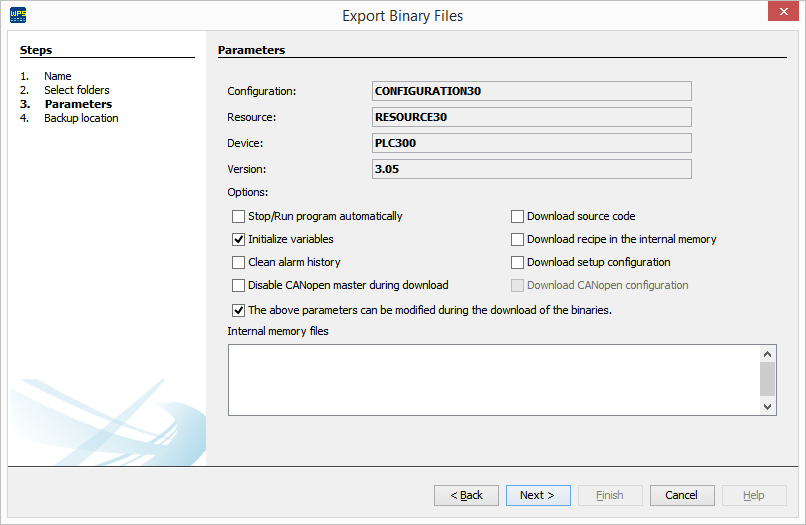The image size is (806, 525).
Task: Enable Stop/Run program automatically checkbox
Action: (238, 216)
